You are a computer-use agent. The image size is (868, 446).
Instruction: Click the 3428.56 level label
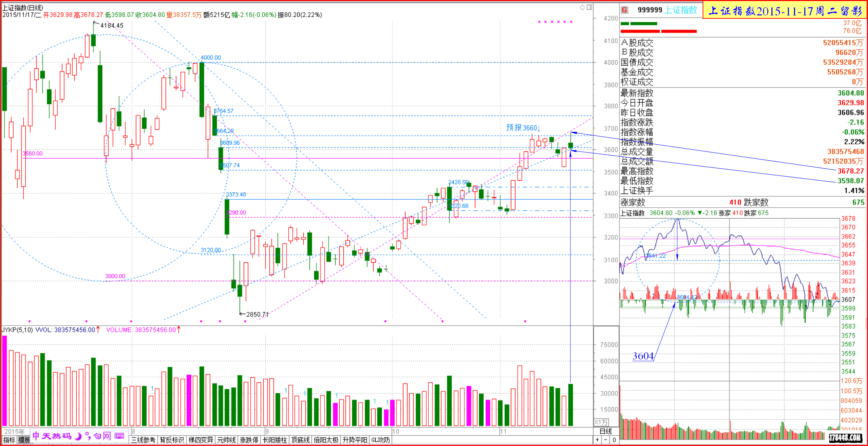[458, 183]
